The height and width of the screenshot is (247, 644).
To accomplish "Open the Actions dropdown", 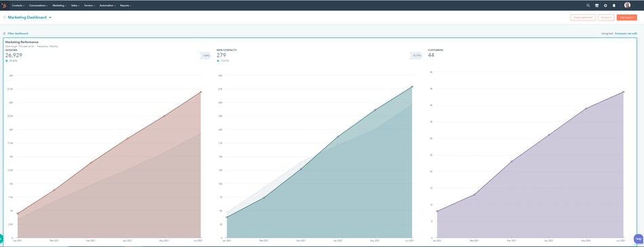I will 606,18.
